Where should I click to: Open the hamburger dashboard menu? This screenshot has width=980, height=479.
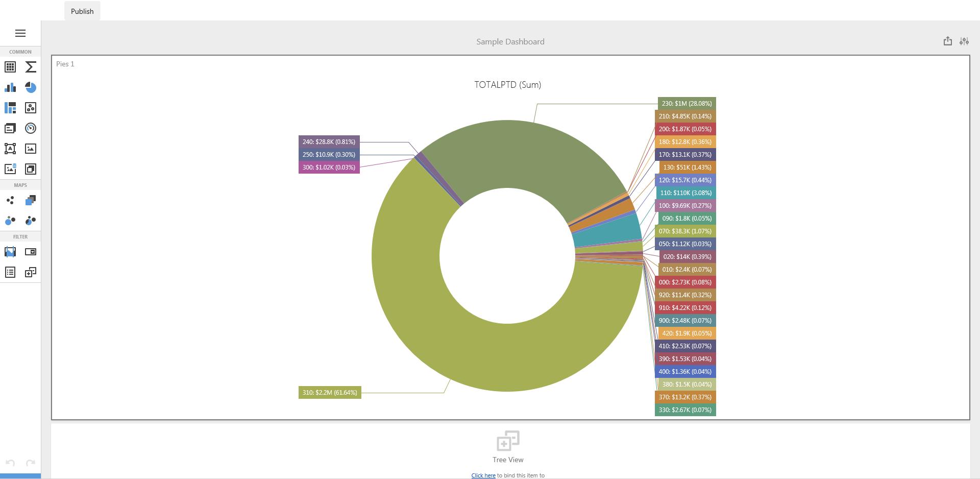pyautogui.click(x=20, y=33)
